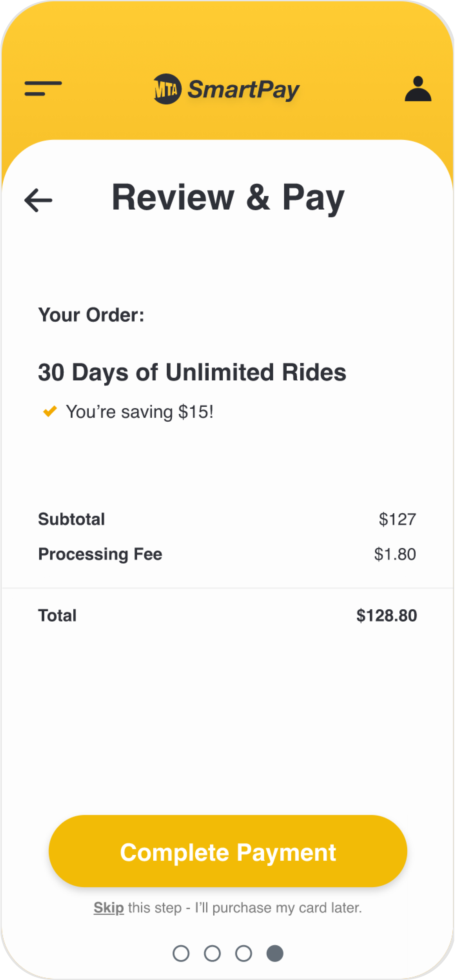Tap the Processing Fee label
Screen dimensions: 456x980
coord(100,554)
